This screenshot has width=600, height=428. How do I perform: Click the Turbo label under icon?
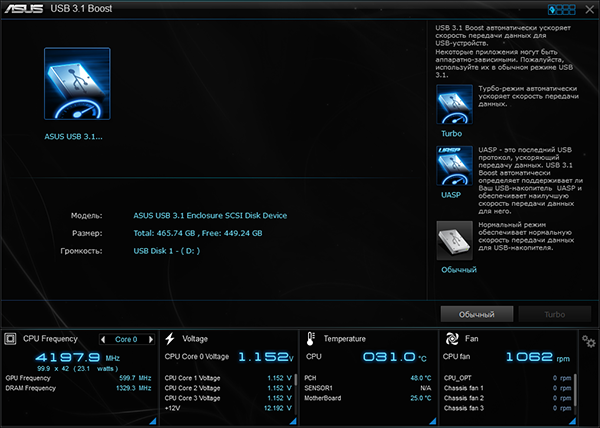(452, 133)
